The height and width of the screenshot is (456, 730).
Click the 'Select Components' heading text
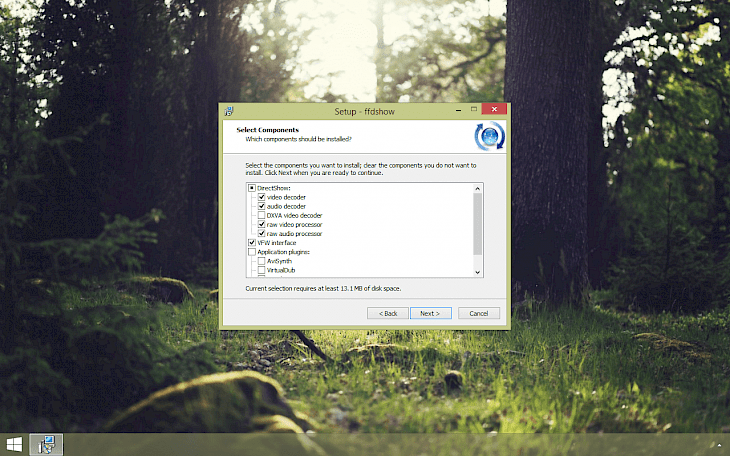pyautogui.click(x=267, y=130)
